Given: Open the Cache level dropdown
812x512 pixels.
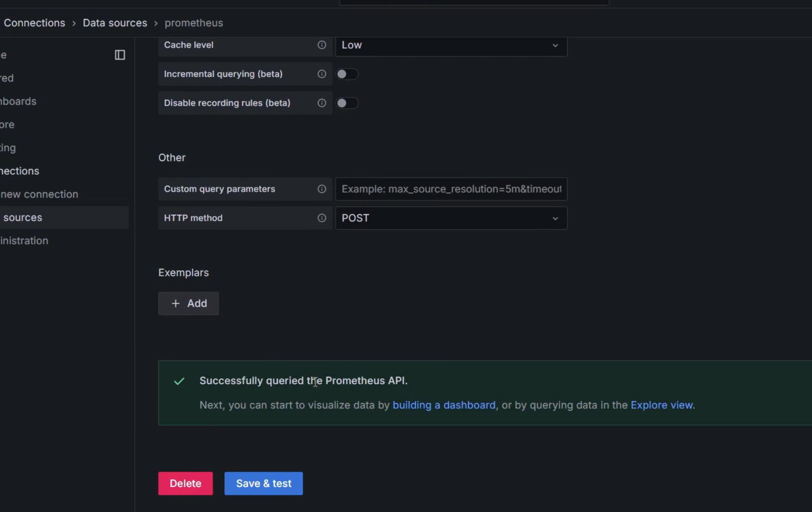Looking at the screenshot, I should tap(451, 45).
